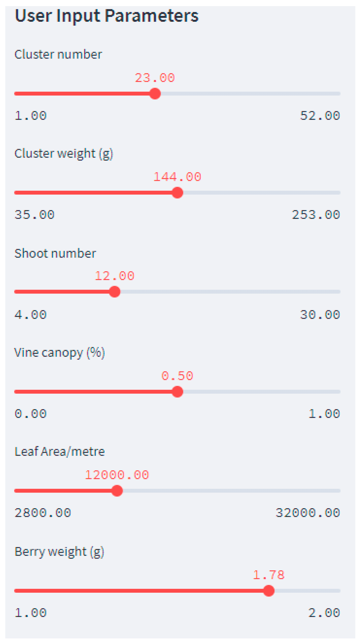362x644 pixels.
Task: Click the User Input Parameters heading
Action: pyautogui.click(x=106, y=16)
